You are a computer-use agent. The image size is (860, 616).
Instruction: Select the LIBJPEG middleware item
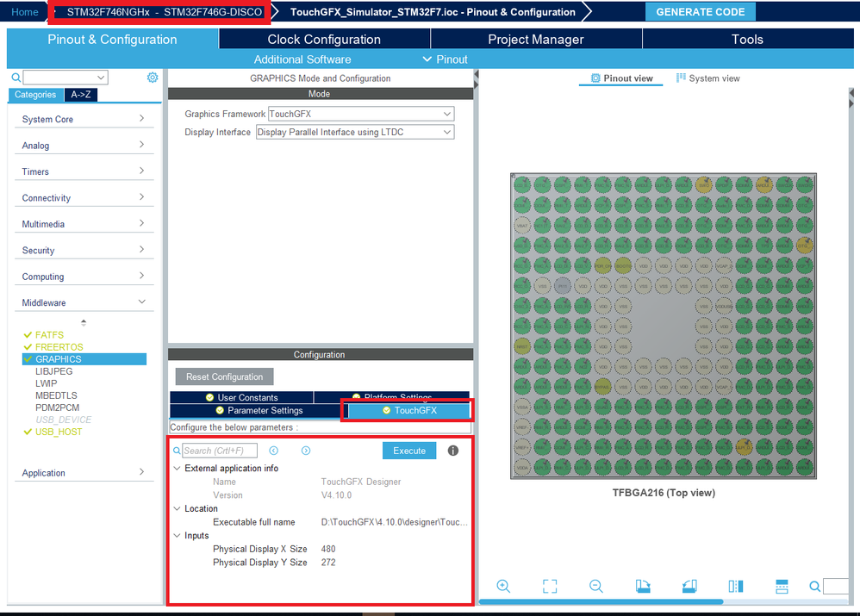click(53, 371)
